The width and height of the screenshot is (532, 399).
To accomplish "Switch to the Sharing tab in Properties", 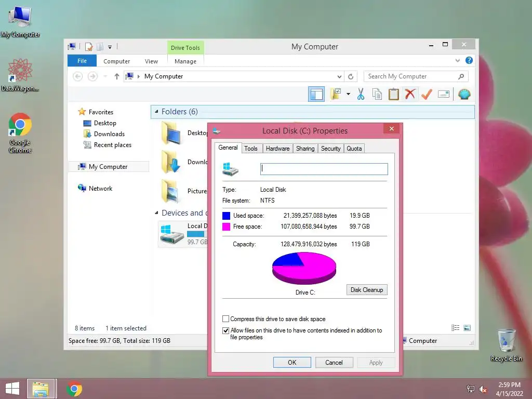I will point(305,148).
